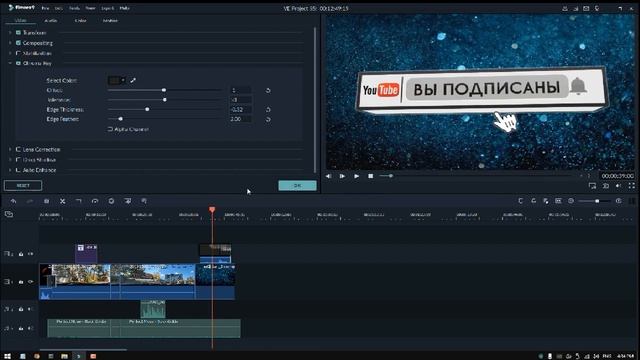Screen dimensions: 640x360
Task: Switch to the Motion tab
Action: pyautogui.click(x=110, y=20)
